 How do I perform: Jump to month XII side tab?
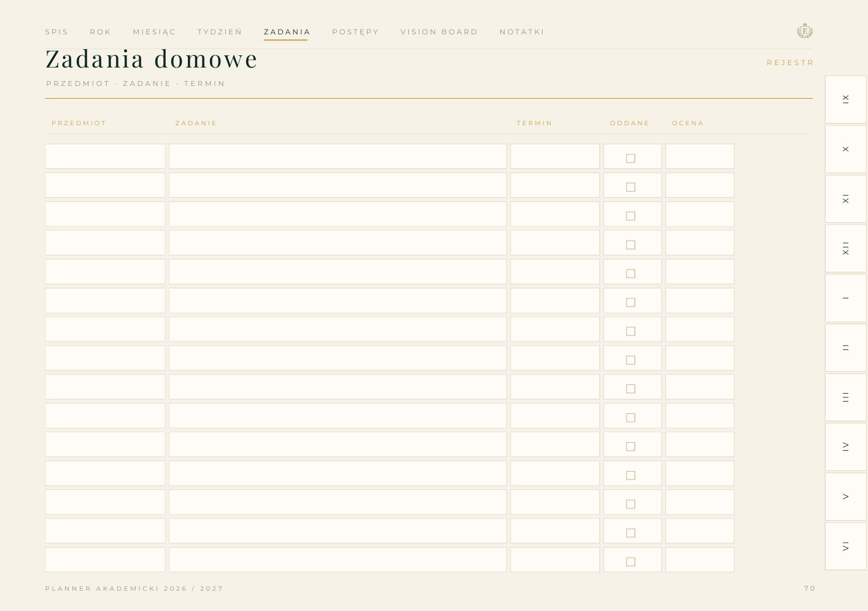pos(846,249)
